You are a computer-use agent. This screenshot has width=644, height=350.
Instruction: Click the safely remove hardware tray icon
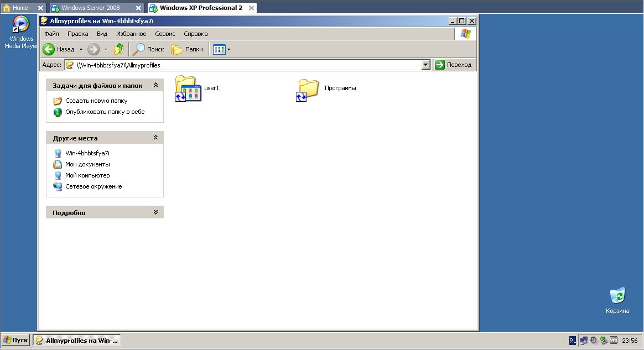click(604, 340)
